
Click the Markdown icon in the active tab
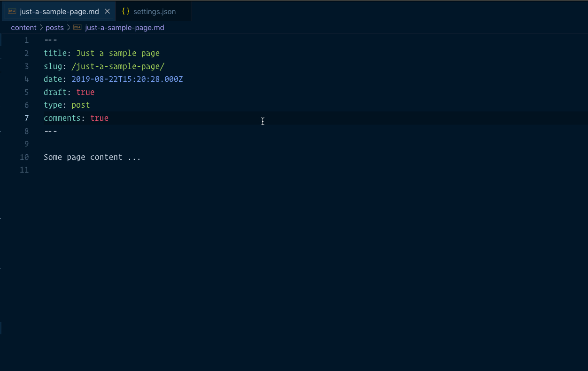click(x=12, y=11)
